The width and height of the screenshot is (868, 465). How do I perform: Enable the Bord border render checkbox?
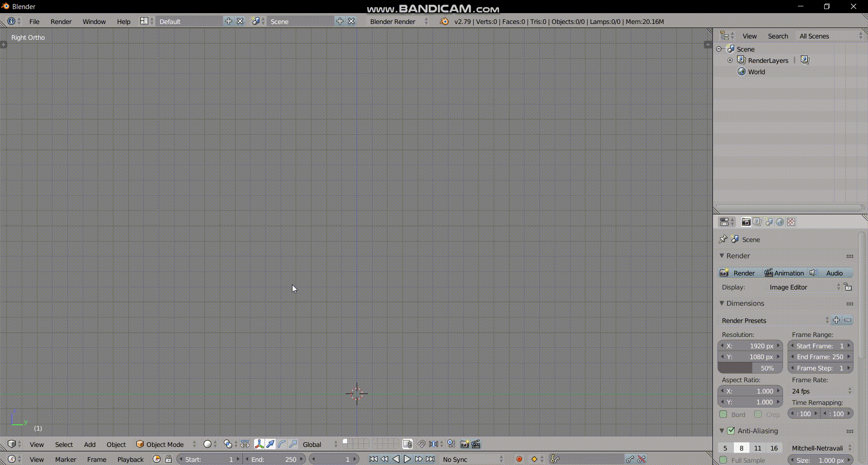(x=723, y=414)
